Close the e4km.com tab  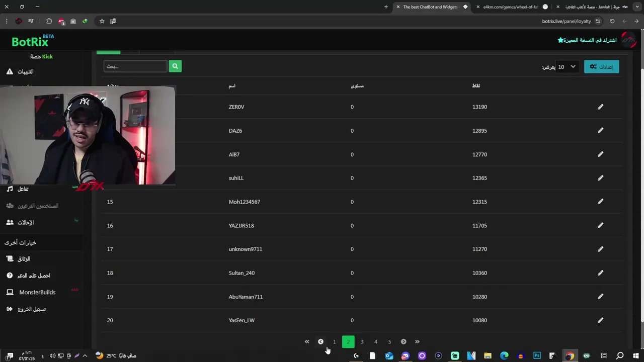478,7
